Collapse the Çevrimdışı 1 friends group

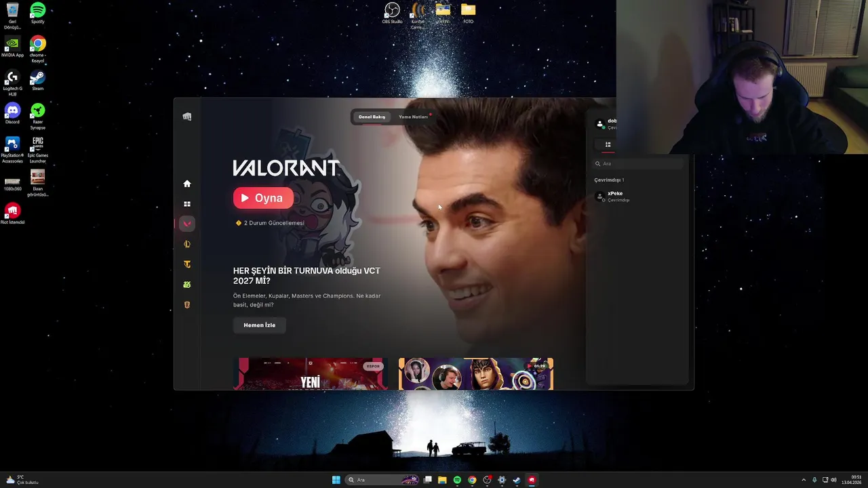(x=609, y=180)
